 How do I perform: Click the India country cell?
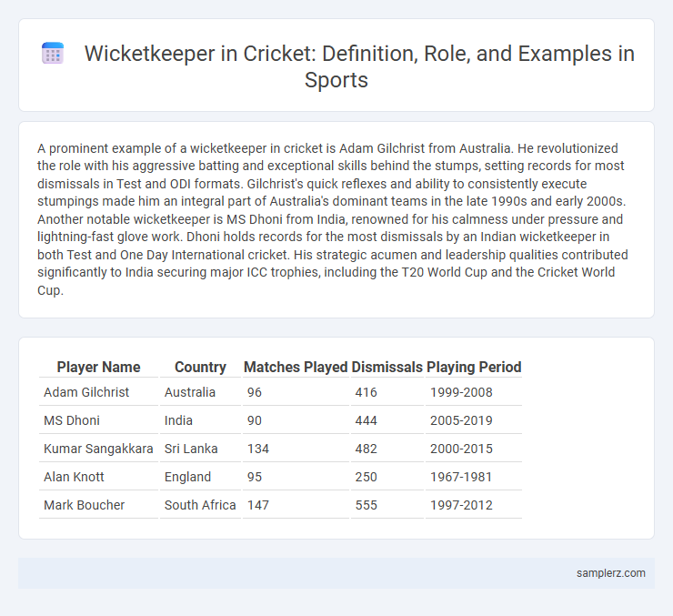[200, 420]
